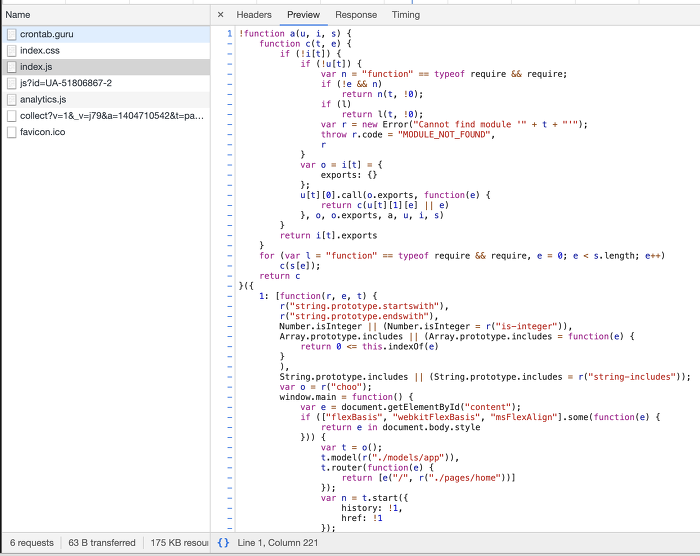
Task: Switch to the Preview tab
Action: pos(304,15)
